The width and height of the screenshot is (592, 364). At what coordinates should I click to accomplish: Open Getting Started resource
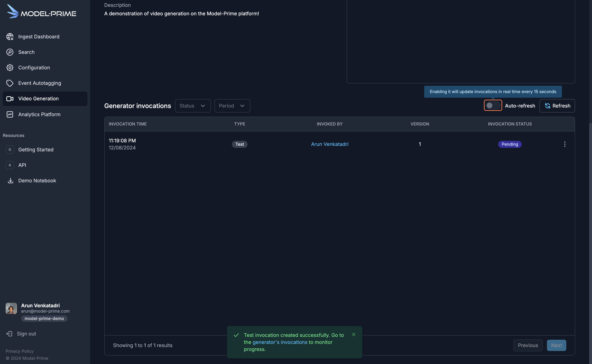pyautogui.click(x=45, y=149)
